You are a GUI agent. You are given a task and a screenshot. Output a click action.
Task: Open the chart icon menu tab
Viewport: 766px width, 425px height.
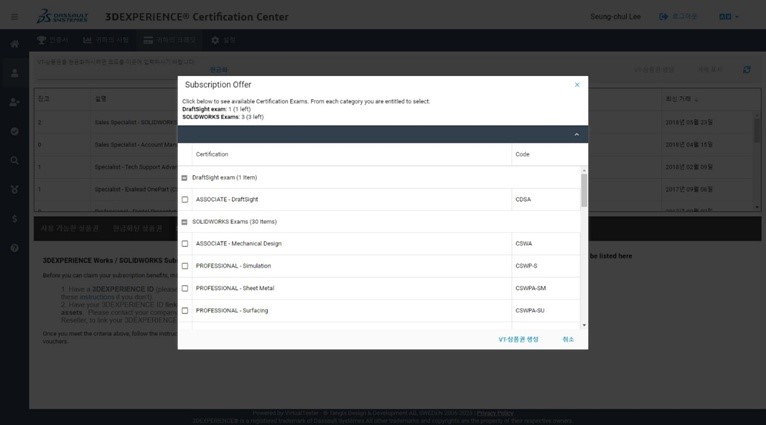tap(106, 40)
